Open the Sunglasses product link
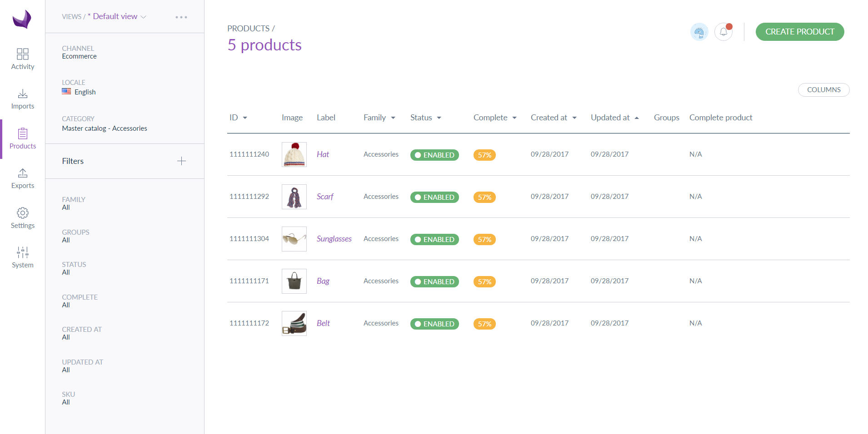The width and height of the screenshot is (868, 434). tap(334, 239)
